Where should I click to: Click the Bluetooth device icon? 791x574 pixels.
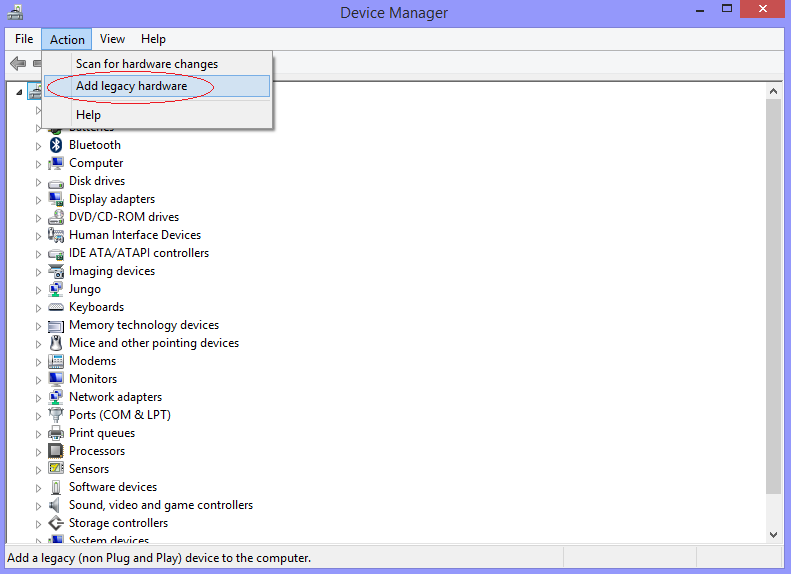[56, 145]
